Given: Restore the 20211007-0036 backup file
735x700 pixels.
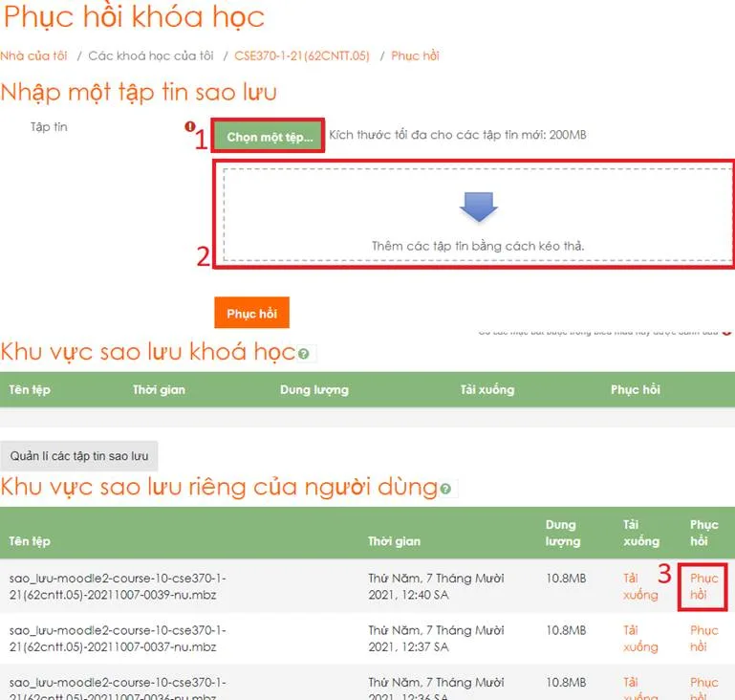Looking at the screenshot, I should (x=704, y=687).
